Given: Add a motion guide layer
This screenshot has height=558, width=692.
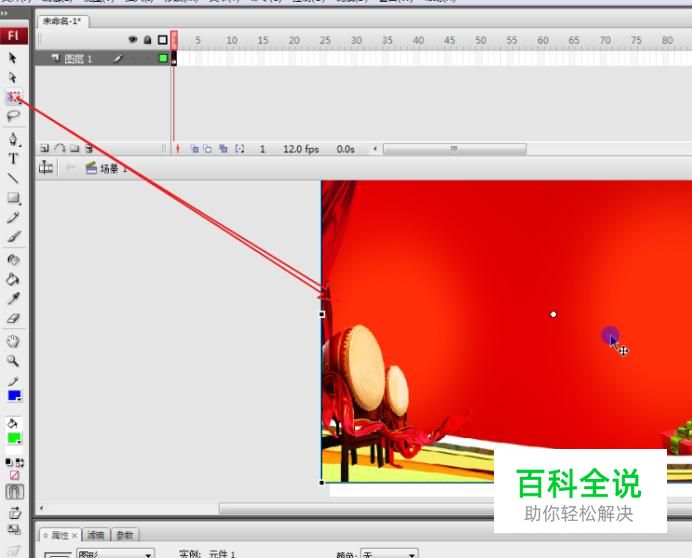Looking at the screenshot, I should pyautogui.click(x=60, y=148).
